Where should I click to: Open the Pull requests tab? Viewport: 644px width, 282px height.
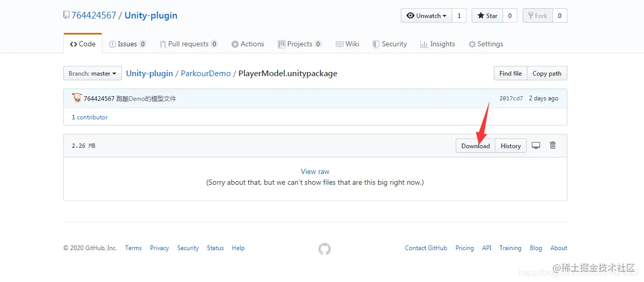coord(188,44)
